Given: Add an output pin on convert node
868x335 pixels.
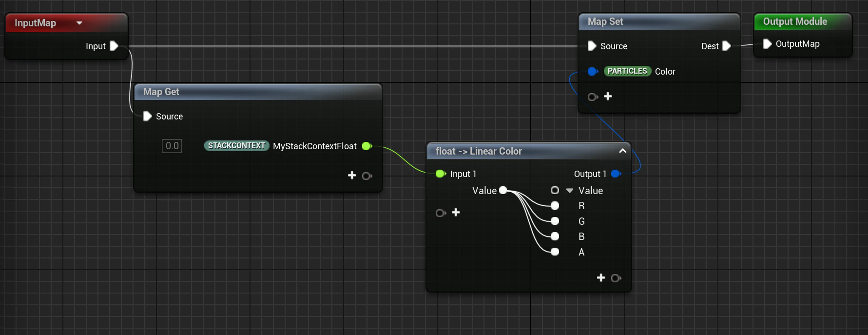Looking at the screenshot, I should [x=601, y=277].
